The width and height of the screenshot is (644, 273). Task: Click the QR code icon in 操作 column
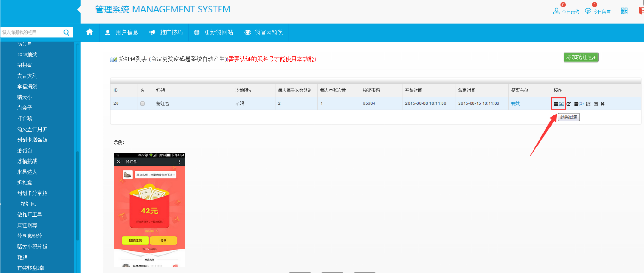click(x=589, y=104)
